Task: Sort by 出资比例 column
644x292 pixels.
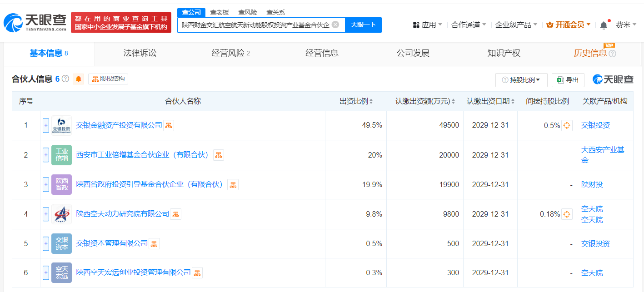Action: pos(356,101)
